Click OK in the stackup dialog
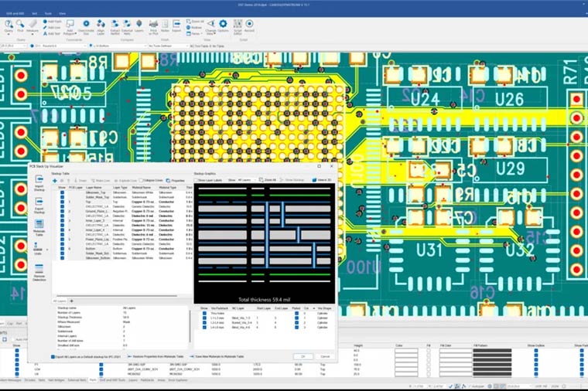588x391 pixels. point(303,356)
